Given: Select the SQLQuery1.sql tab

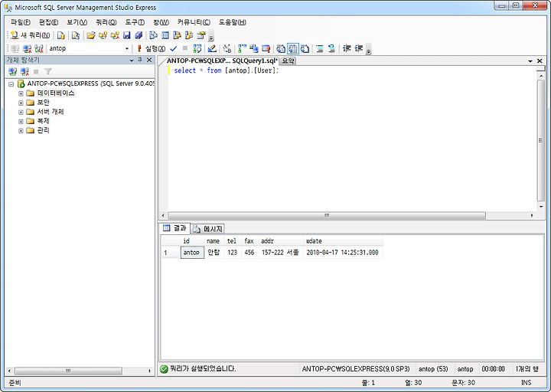Looking at the screenshot, I should pyautogui.click(x=222, y=60).
